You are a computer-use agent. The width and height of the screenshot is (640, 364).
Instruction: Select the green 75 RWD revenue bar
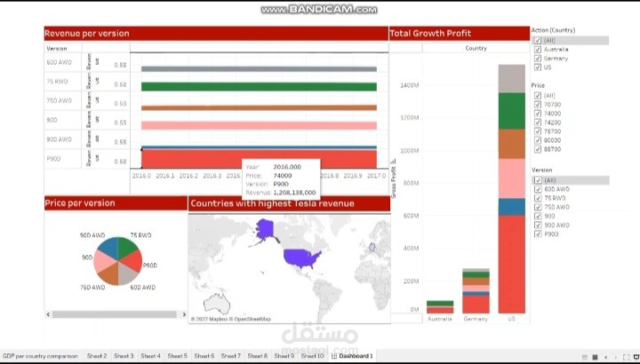point(259,87)
